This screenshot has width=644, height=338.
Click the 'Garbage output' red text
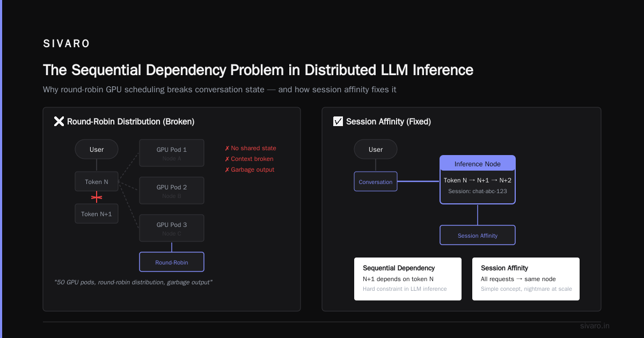click(250, 170)
